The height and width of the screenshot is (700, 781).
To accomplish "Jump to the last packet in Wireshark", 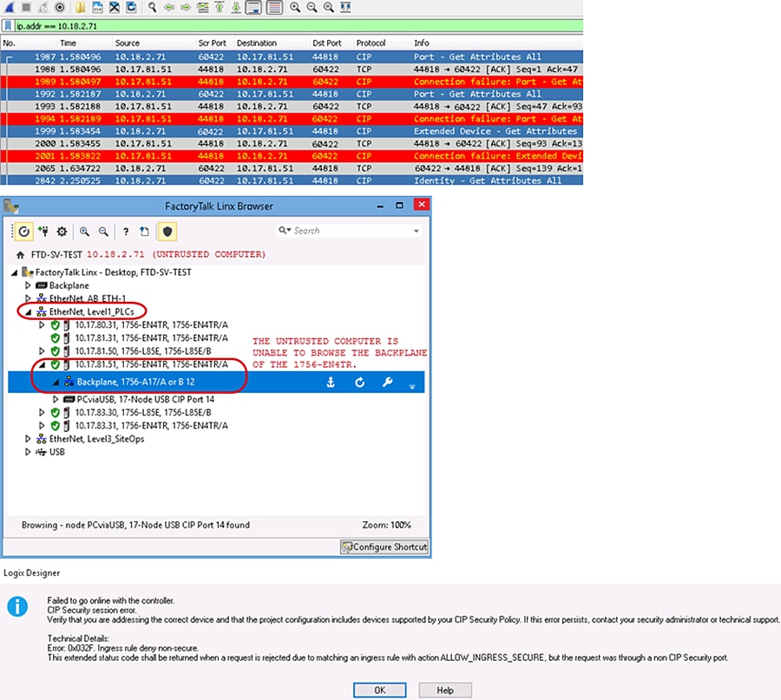I will click(x=236, y=7).
